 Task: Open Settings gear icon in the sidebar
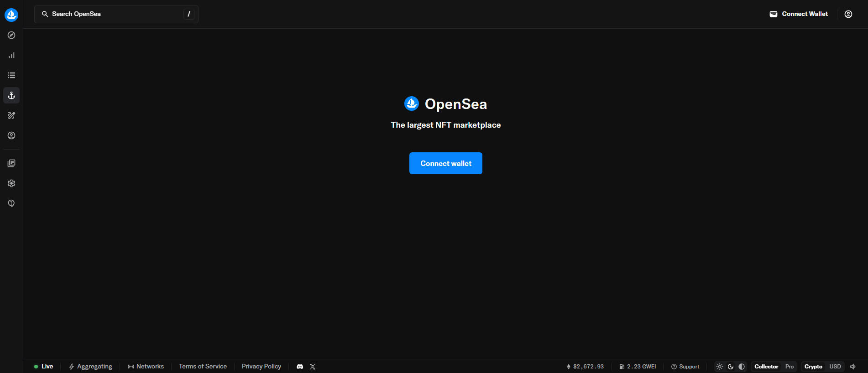point(11,183)
